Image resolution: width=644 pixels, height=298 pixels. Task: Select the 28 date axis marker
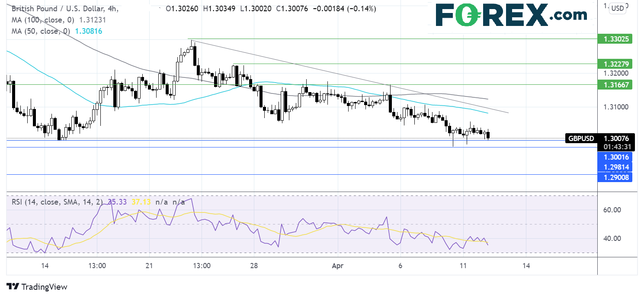254,266
